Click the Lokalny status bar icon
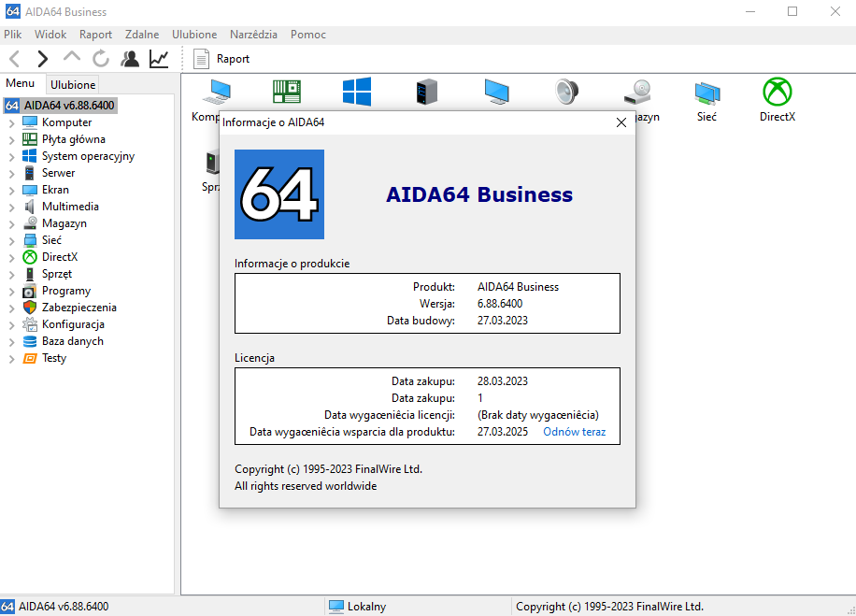Viewport: 856px width, 616px height. (x=336, y=606)
